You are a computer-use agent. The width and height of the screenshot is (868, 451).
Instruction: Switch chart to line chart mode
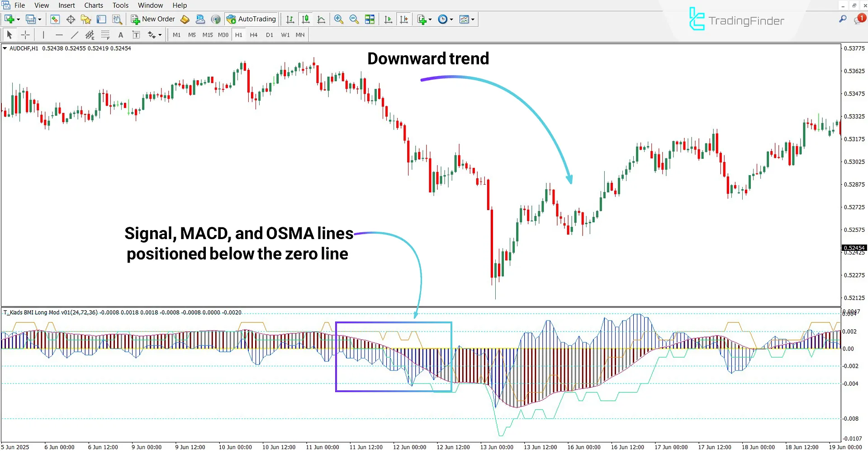pos(321,19)
